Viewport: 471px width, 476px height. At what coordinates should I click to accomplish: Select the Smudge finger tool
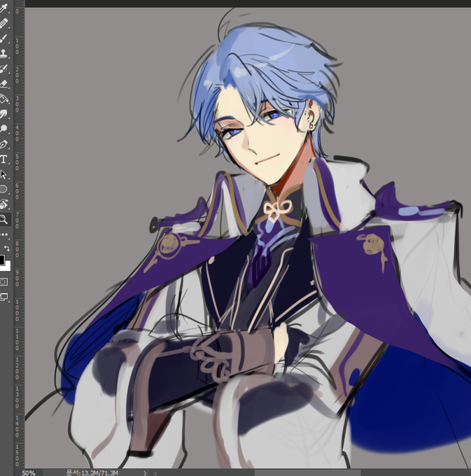3,114
